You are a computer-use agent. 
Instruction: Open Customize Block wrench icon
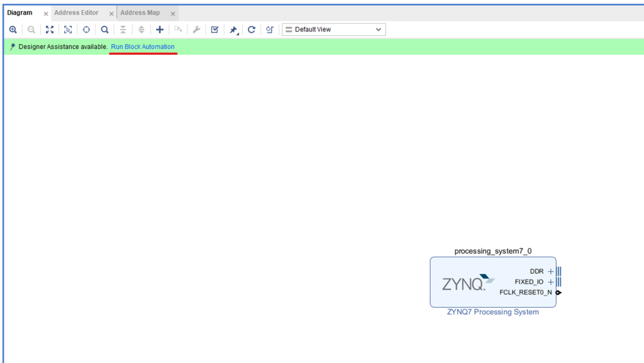196,30
